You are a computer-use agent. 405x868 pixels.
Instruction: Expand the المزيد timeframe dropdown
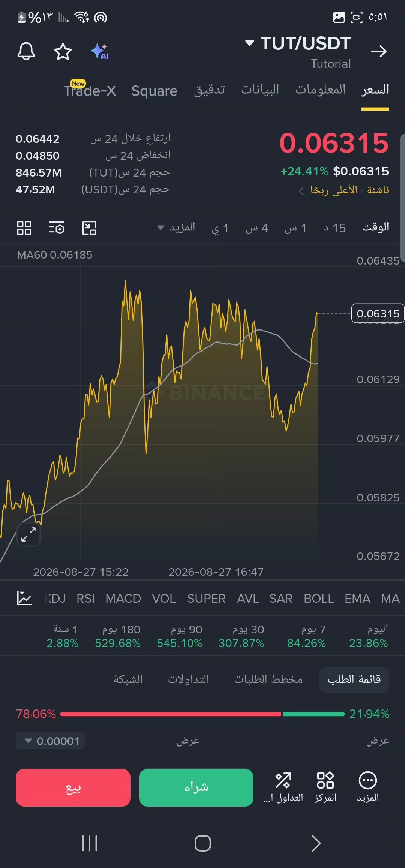coord(176,227)
